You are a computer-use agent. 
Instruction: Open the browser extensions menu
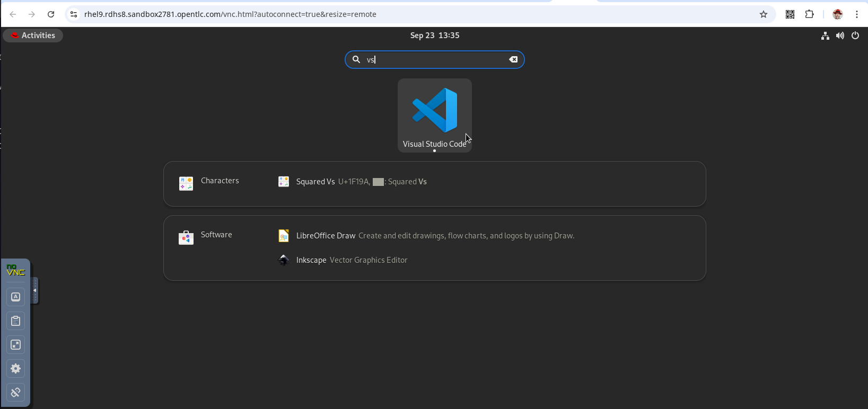coord(810,14)
